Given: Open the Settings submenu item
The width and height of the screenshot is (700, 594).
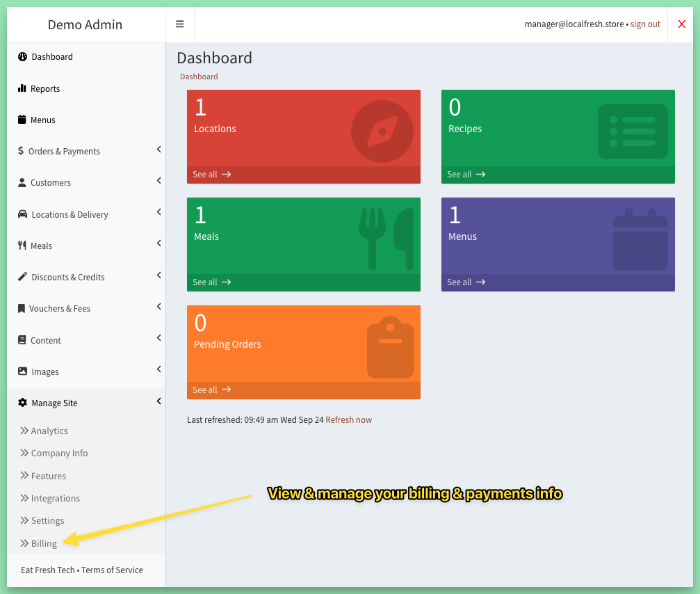Looking at the screenshot, I should click(x=42, y=520).
